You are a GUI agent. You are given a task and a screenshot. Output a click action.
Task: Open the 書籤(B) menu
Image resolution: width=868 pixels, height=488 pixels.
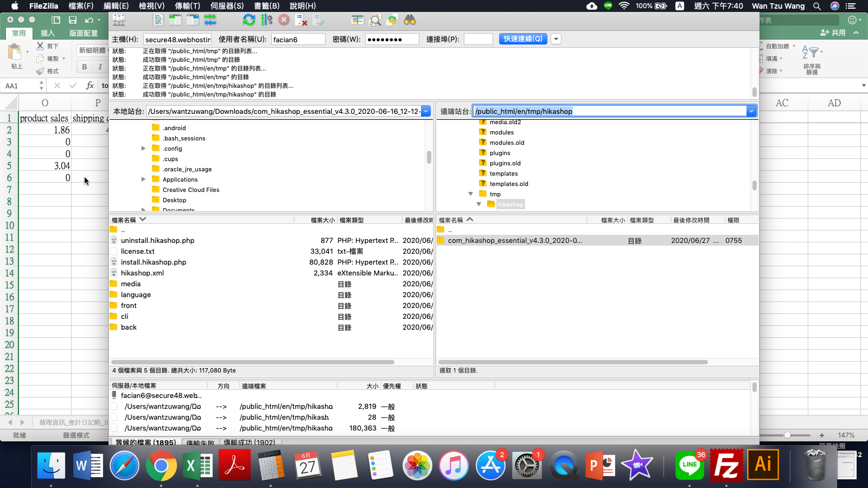point(266,6)
